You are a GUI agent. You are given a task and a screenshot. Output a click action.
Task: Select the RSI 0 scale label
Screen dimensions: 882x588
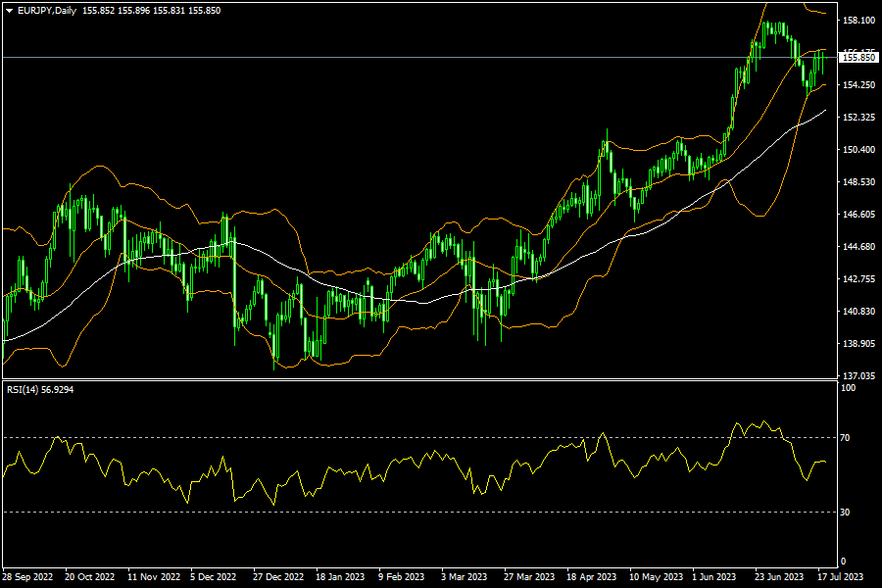tap(843, 561)
